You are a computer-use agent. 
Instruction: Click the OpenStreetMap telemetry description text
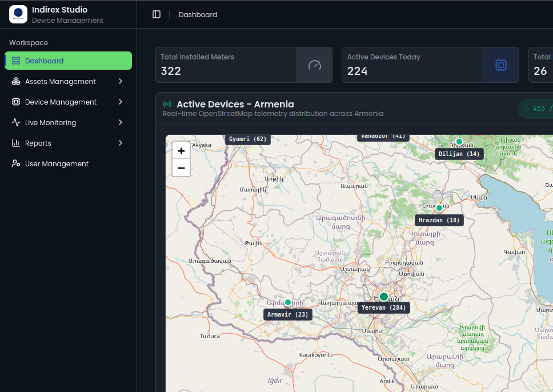tap(273, 114)
